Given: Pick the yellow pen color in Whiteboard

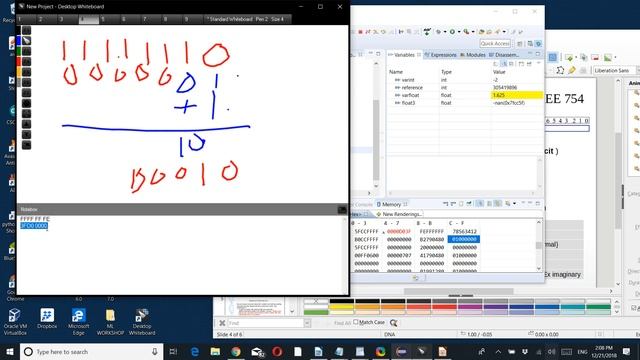Looking at the screenshot, I should (x=18, y=72).
